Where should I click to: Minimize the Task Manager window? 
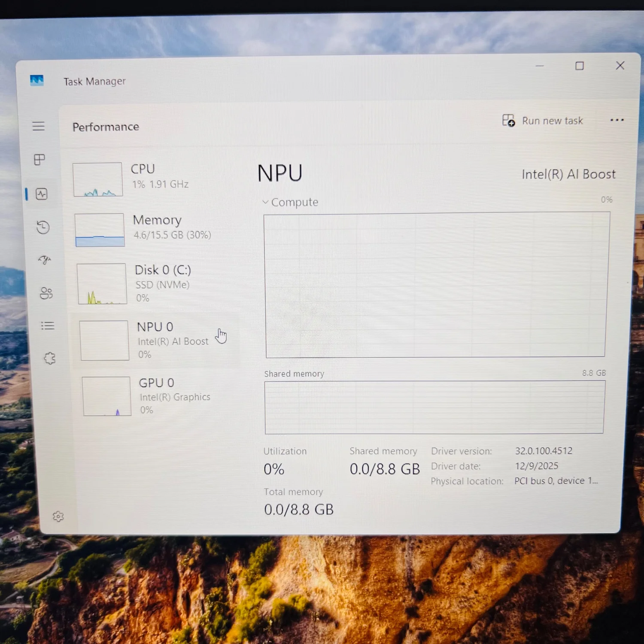click(540, 66)
